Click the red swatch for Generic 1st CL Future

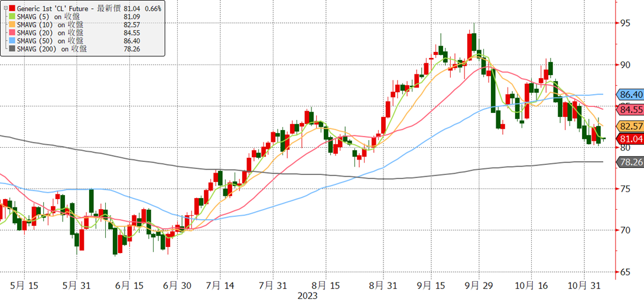click(x=12, y=9)
